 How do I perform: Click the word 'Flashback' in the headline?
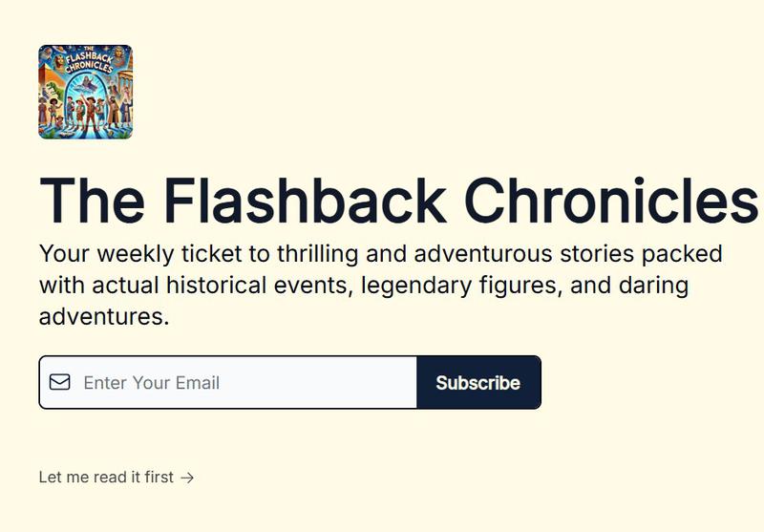(x=305, y=201)
